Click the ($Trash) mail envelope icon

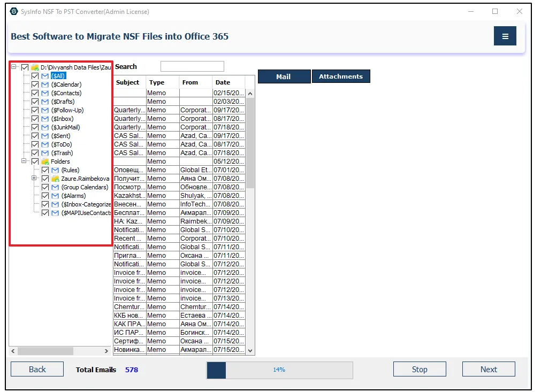coord(45,153)
